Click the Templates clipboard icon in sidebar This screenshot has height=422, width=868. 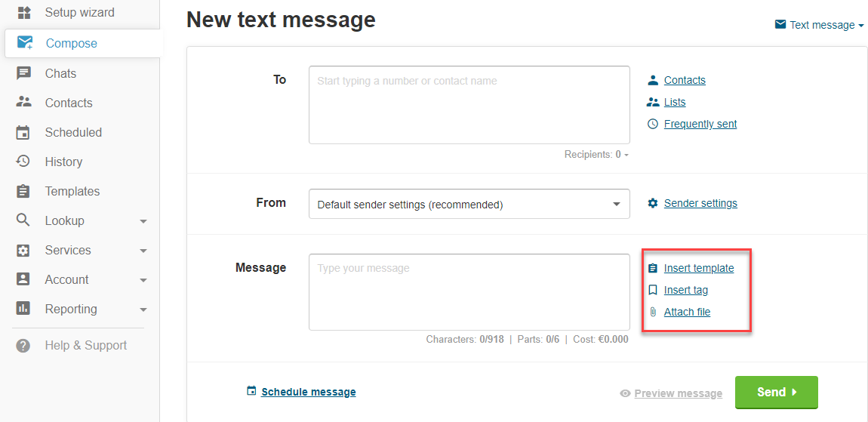[23, 192]
